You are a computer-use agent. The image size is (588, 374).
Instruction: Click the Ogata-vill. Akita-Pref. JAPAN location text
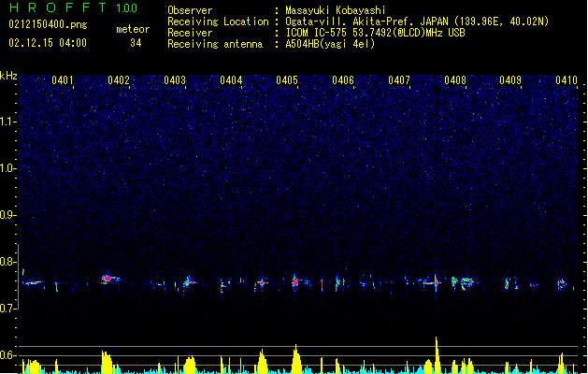[x=417, y=22]
